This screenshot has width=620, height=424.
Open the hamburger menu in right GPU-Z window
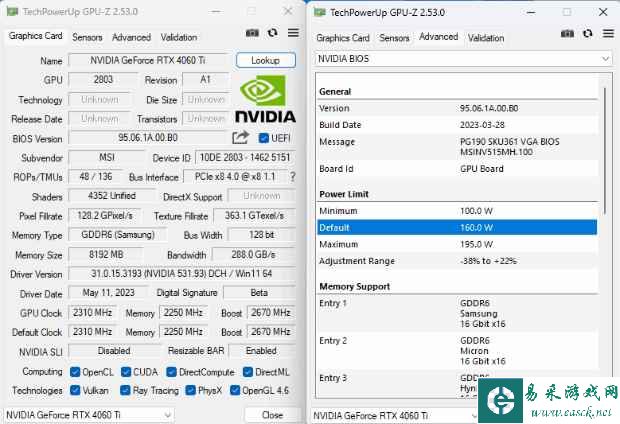[608, 34]
